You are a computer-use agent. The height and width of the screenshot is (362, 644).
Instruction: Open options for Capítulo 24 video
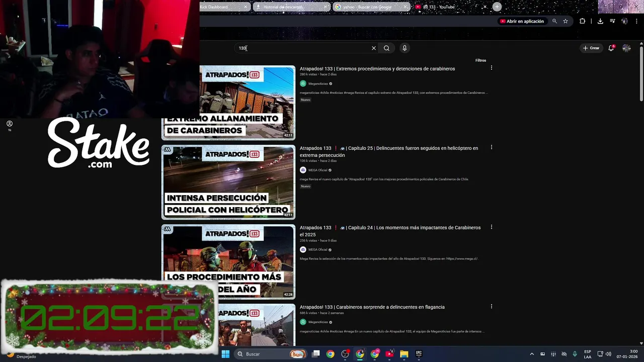[492, 227]
